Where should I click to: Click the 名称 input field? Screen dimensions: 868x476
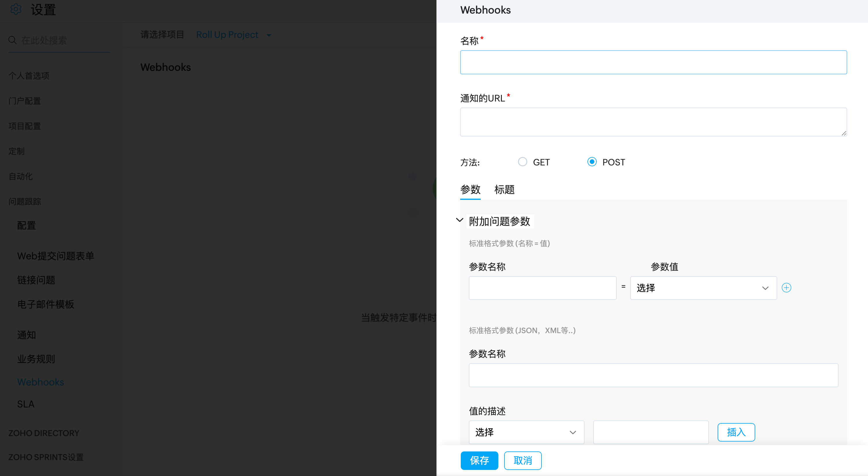click(x=653, y=62)
